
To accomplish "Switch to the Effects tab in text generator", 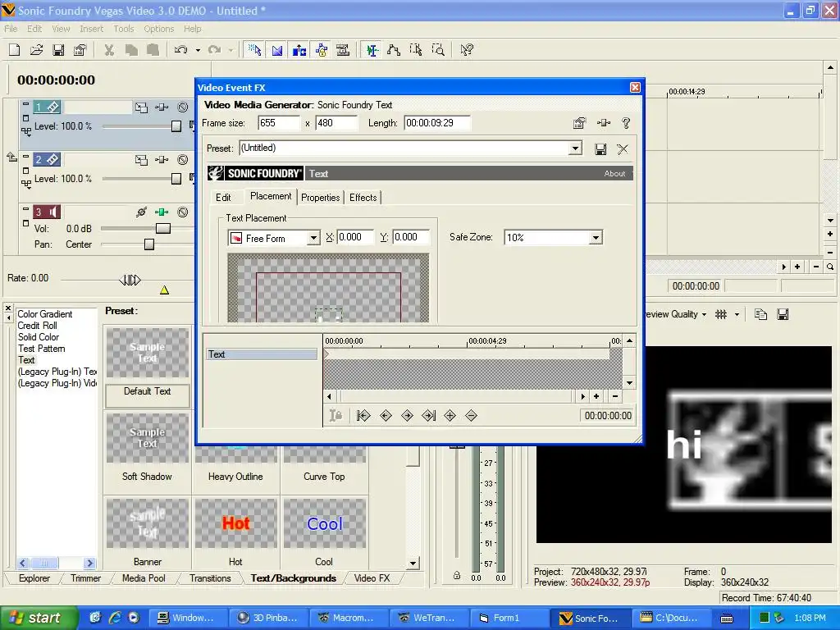I will (363, 198).
